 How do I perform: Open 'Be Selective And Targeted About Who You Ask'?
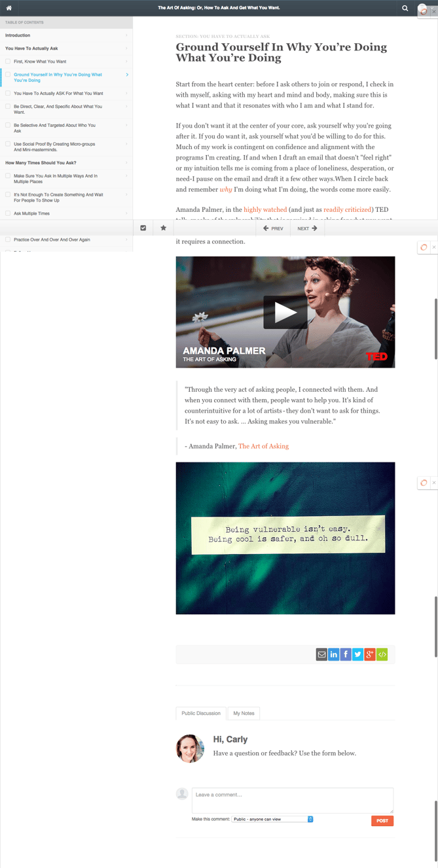pos(54,128)
